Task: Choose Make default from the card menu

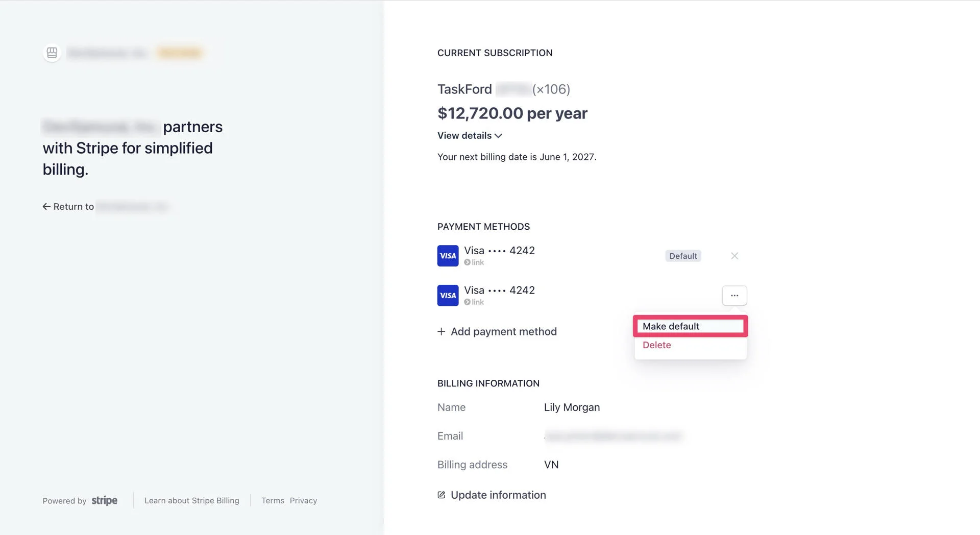Action: 690,326
